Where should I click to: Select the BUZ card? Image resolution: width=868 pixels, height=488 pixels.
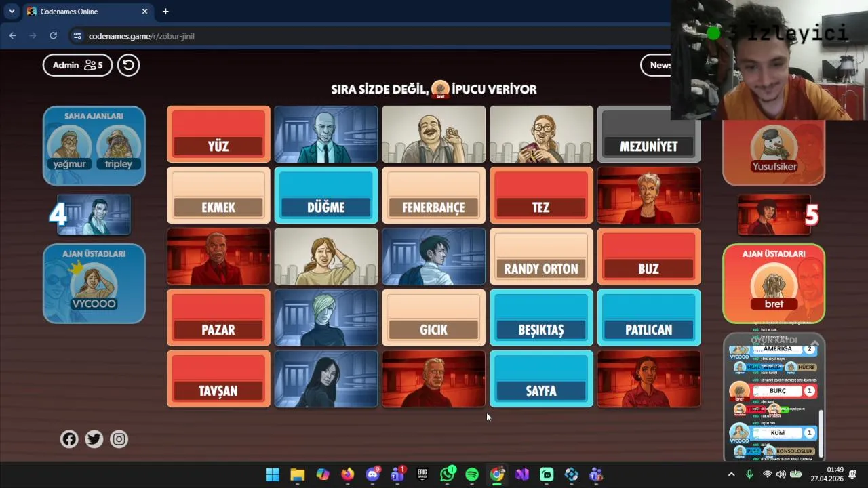coord(649,256)
